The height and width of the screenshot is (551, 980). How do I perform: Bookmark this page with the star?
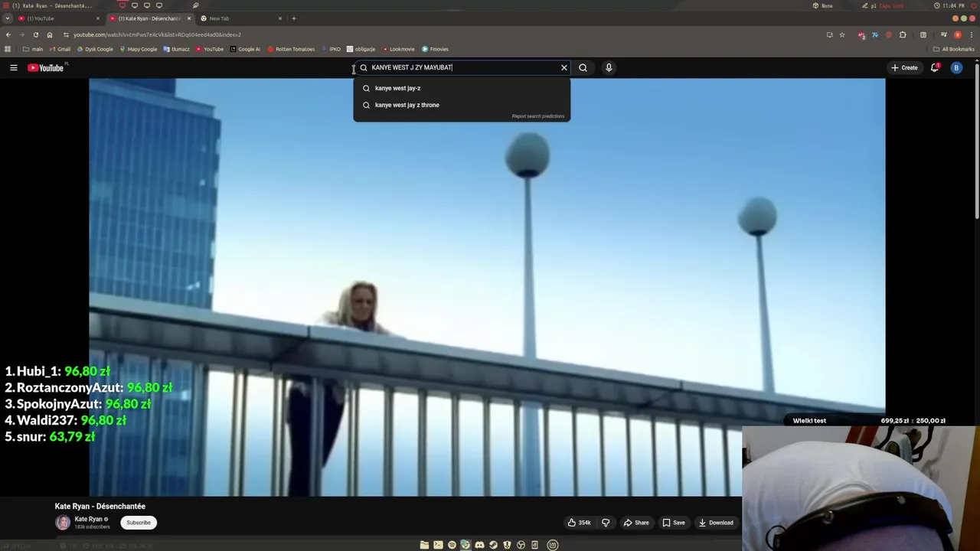pos(842,34)
